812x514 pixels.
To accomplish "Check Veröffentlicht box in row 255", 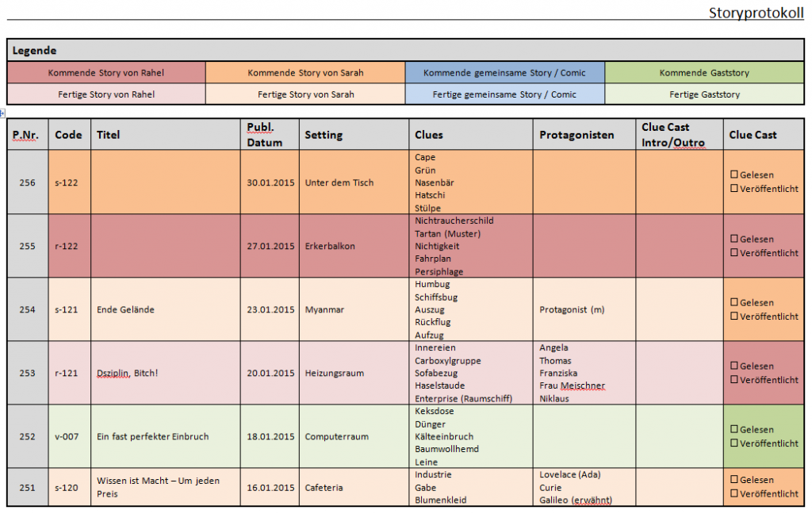I will pos(733,253).
